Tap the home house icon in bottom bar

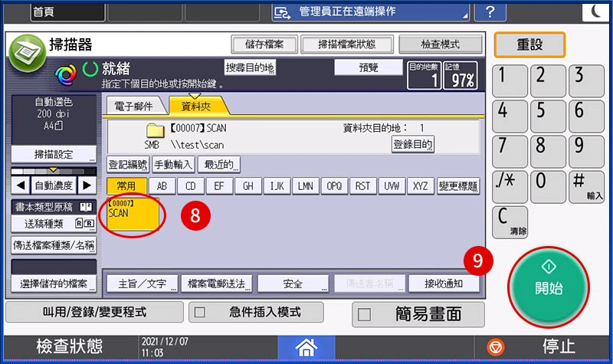306,347
